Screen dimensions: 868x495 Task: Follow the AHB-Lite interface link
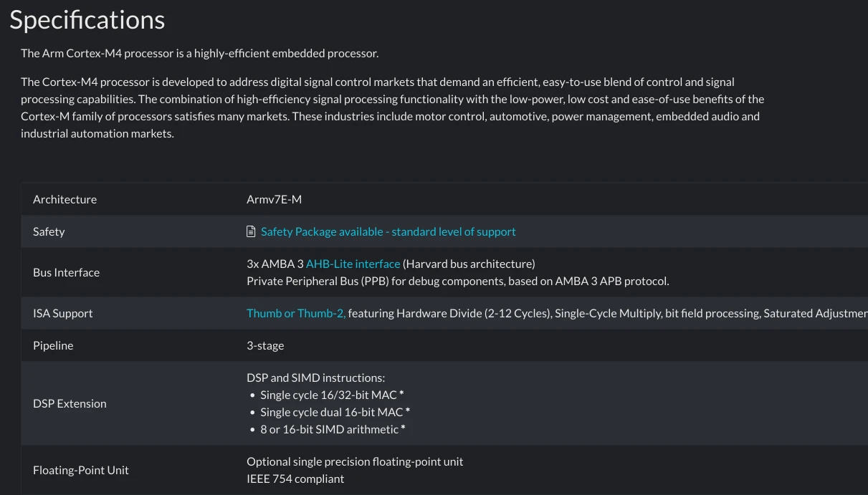click(x=353, y=264)
